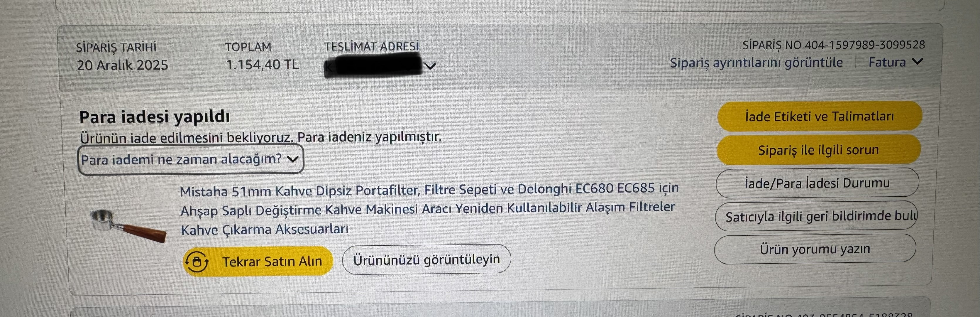This screenshot has width=980, height=317.
Task: Expand the Teslimat Adresi chevron
Action: pos(430,67)
